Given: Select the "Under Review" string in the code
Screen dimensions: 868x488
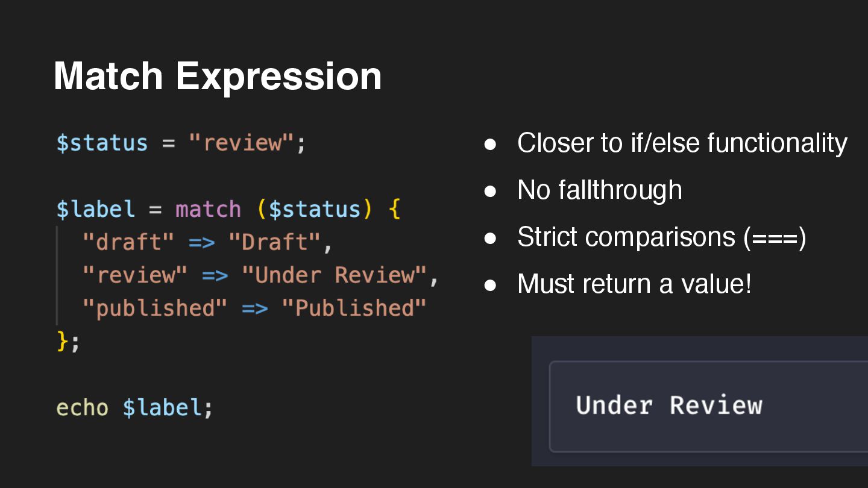Looking at the screenshot, I should (335, 275).
